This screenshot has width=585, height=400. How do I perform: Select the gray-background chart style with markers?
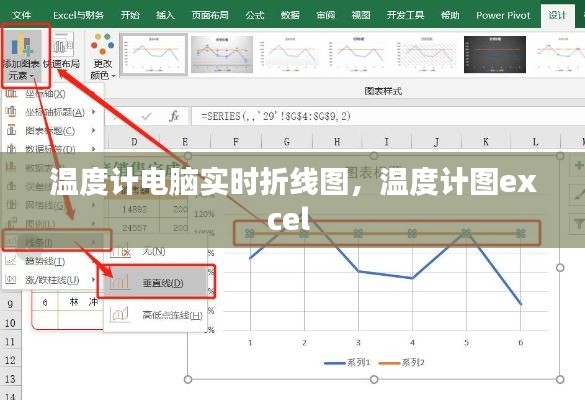222,54
